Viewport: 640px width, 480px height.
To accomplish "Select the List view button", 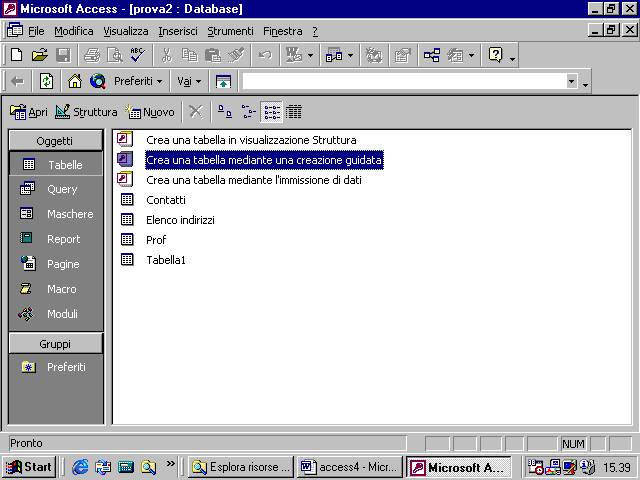I will pos(271,111).
